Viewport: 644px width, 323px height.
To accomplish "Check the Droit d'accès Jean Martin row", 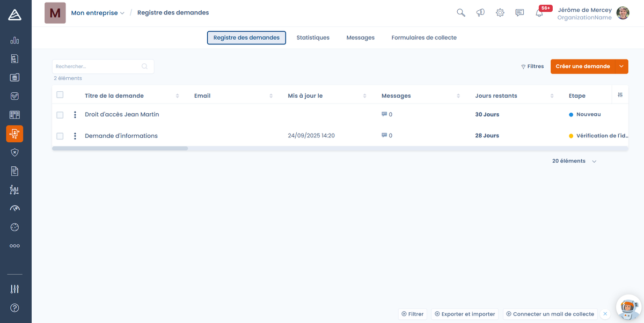I will click(x=60, y=115).
